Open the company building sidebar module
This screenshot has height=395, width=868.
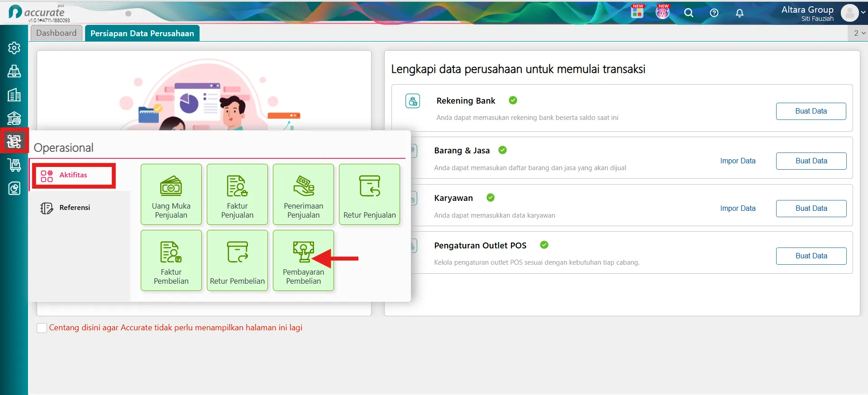pyautogui.click(x=14, y=95)
